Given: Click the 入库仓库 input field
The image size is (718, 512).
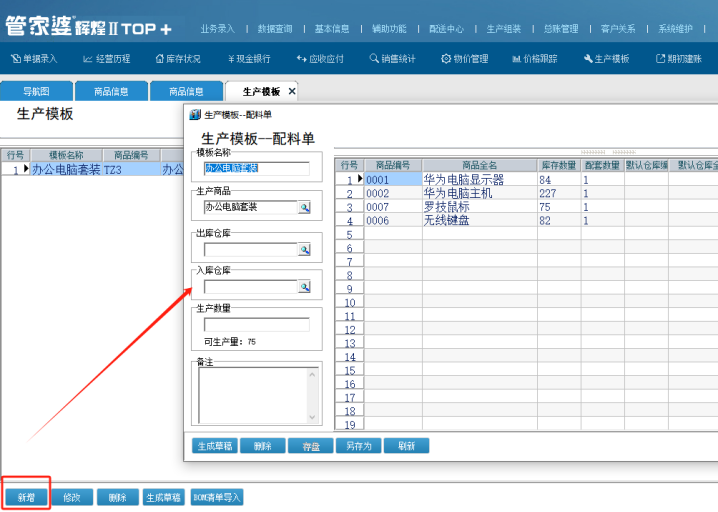Looking at the screenshot, I should coord(251,287).
